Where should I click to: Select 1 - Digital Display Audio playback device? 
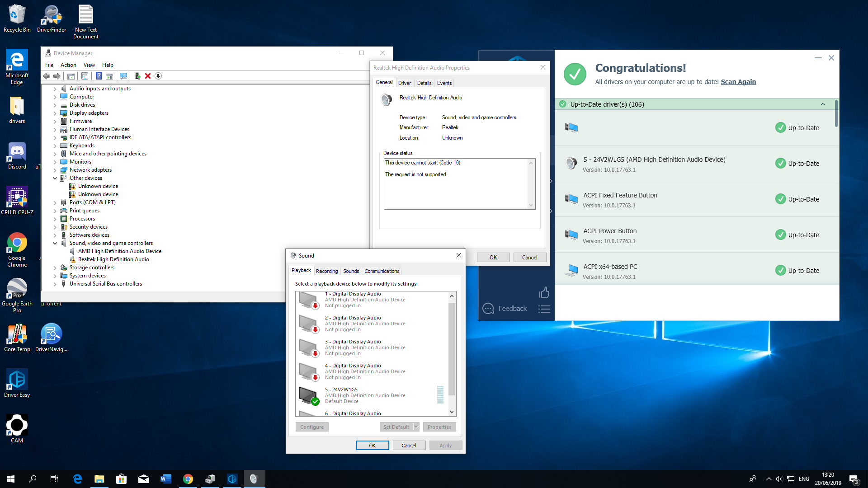tap(372, 300)
